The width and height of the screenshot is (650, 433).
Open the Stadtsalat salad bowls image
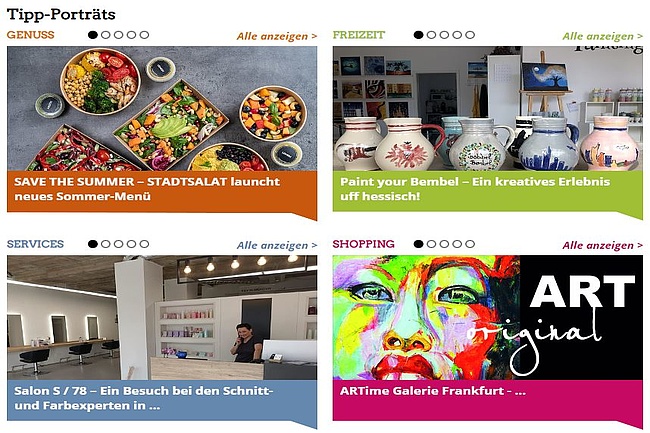click(x=162, y=109)
